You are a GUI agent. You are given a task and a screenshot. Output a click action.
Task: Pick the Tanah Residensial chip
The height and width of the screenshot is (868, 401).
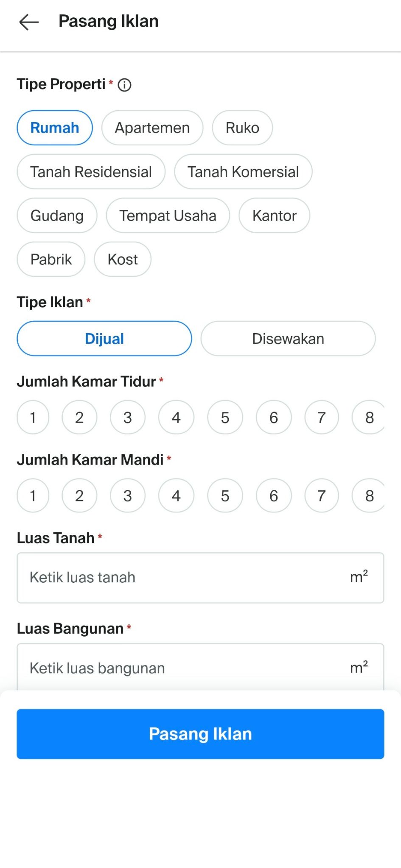tap(91, 172)
